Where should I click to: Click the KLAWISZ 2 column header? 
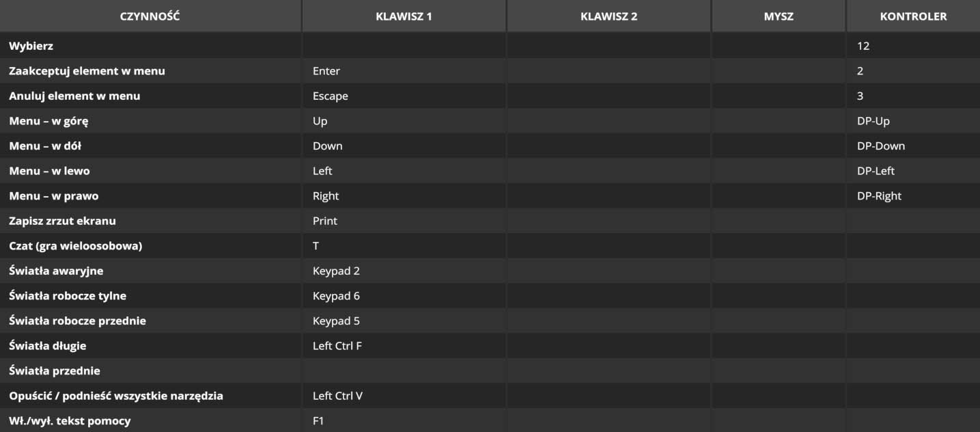coord(608,16)
